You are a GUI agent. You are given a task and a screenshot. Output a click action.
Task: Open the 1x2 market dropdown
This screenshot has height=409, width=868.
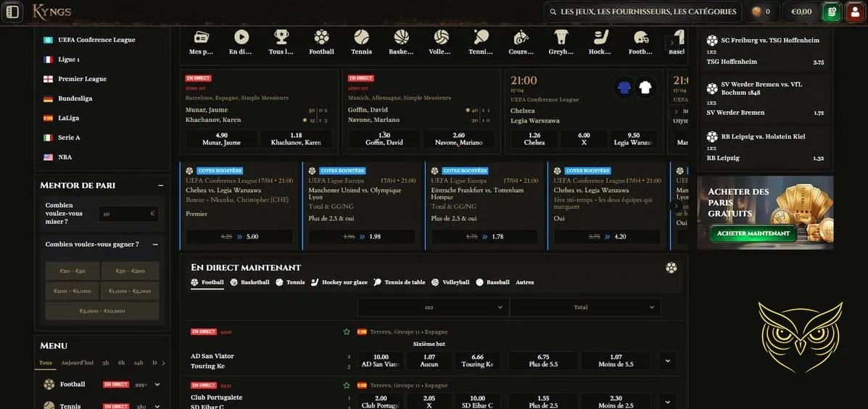click(433, 307)
